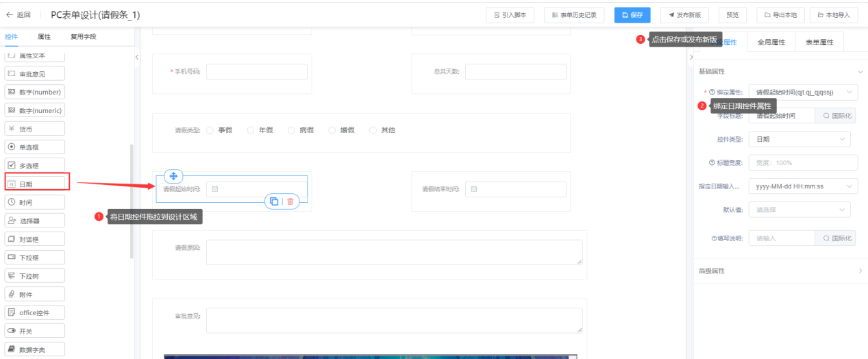Switch to the 复用字段 tab
The width and height of the screenshot is (868, 359).
pos(84,36)
